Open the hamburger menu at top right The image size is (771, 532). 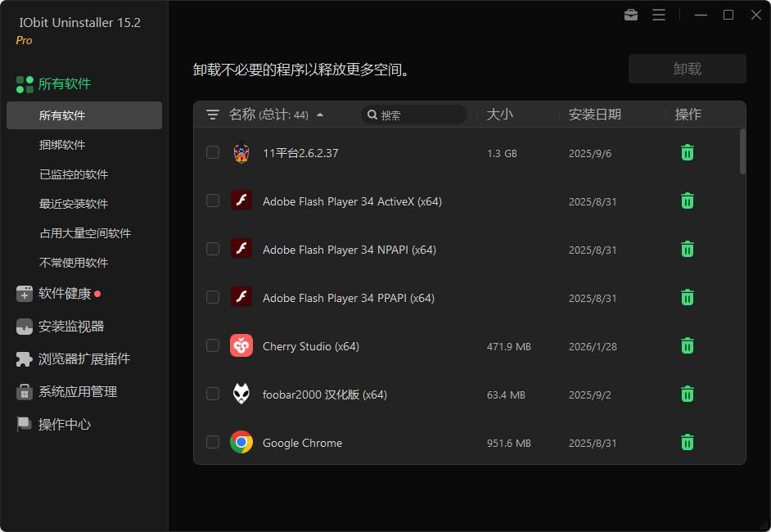(659, 15)
